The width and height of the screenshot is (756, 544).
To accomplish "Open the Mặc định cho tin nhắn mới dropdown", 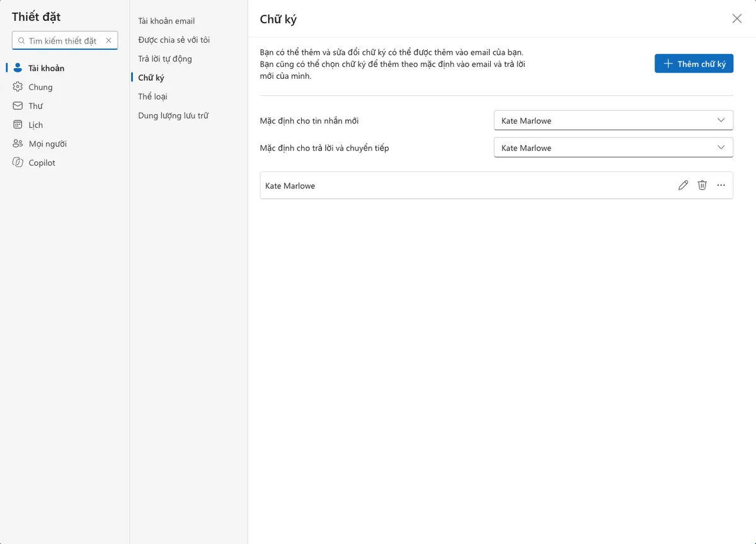I will (x=614, y=120).
